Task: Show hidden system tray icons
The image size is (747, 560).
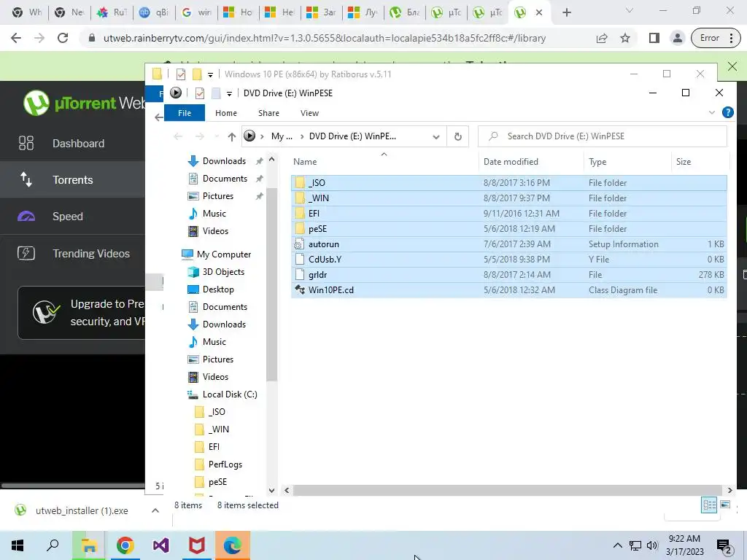Action: point(617,545)
